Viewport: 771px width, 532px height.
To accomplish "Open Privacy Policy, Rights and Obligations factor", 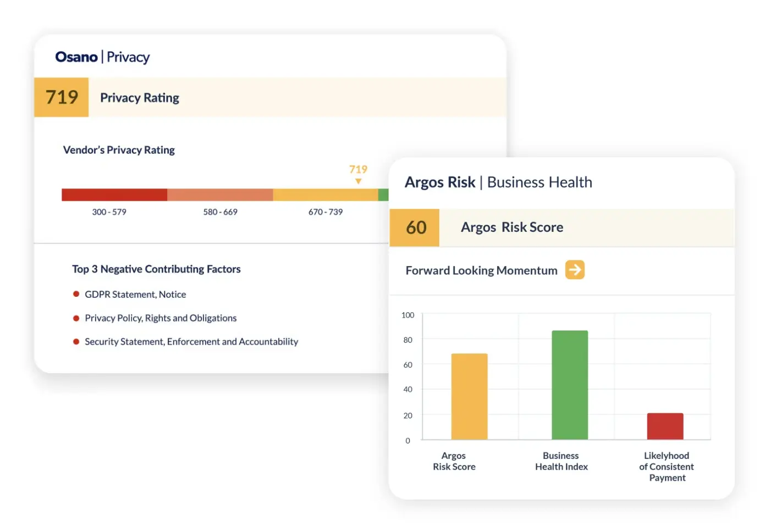I will 161,318.
